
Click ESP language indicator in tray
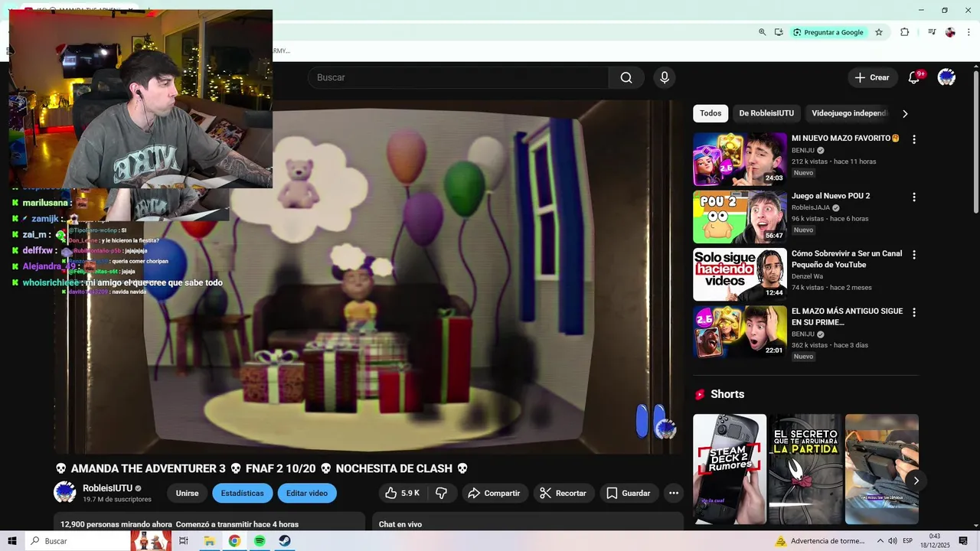907,541
